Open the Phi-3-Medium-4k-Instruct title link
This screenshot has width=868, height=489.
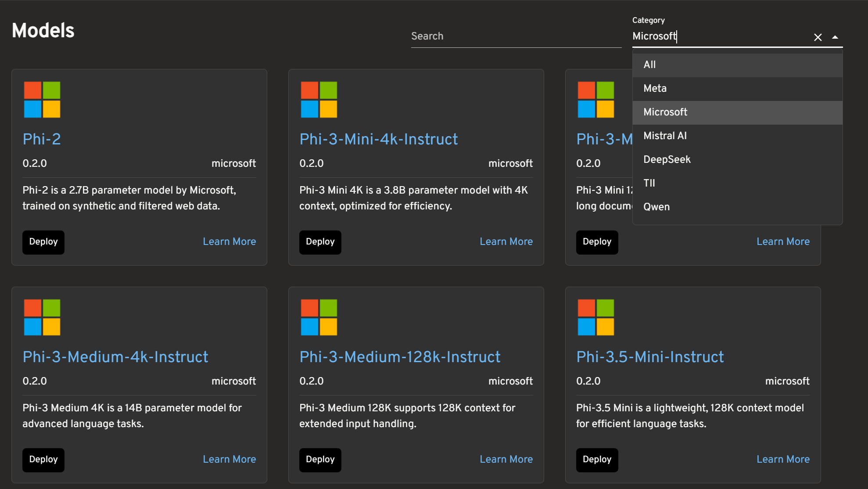tap(115, 357)
